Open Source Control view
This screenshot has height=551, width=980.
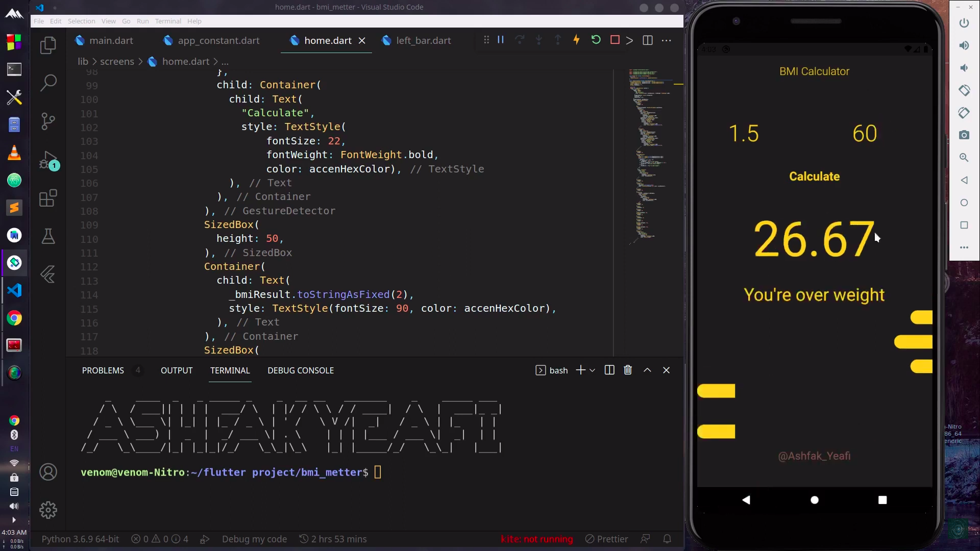(48, 121)
